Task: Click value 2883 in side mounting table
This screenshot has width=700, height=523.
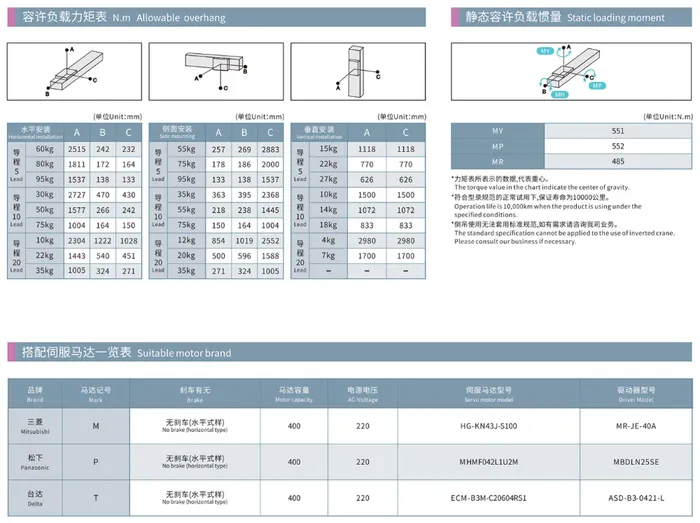Action: click(x=271, y=149)
